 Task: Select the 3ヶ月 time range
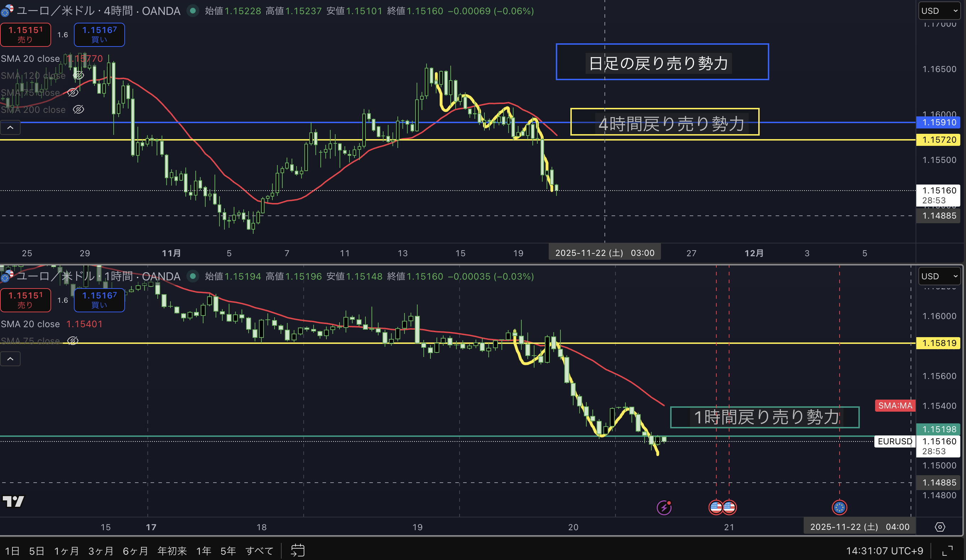point(101,551)
